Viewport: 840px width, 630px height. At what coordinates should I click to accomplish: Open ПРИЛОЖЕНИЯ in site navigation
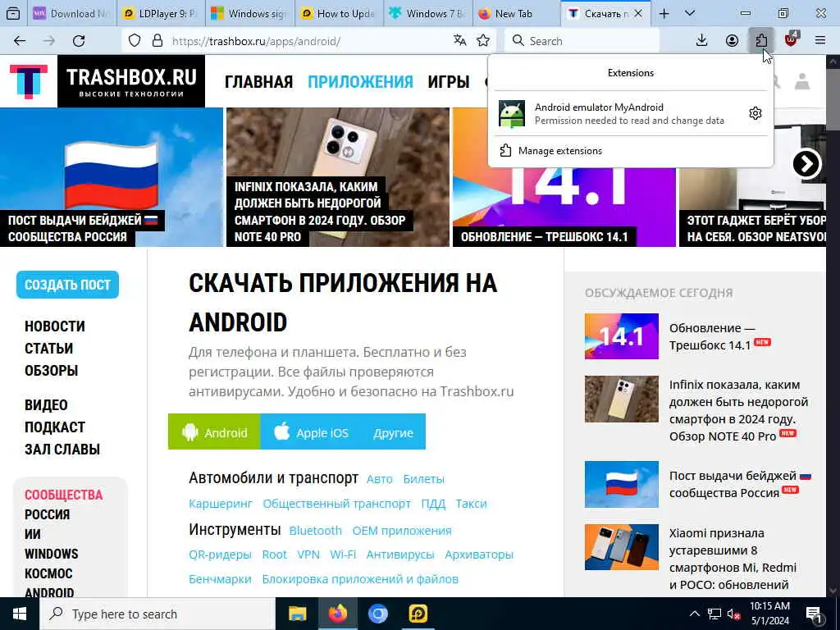[360, 82]
